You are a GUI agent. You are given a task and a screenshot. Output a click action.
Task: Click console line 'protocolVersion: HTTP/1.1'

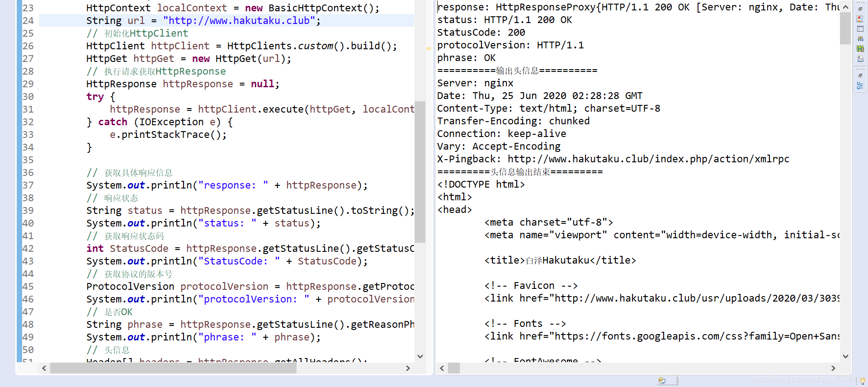(510, 45)
